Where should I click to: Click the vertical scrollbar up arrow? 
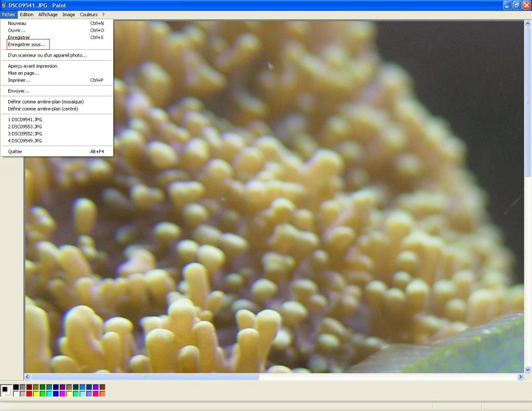tap(528, 23)
